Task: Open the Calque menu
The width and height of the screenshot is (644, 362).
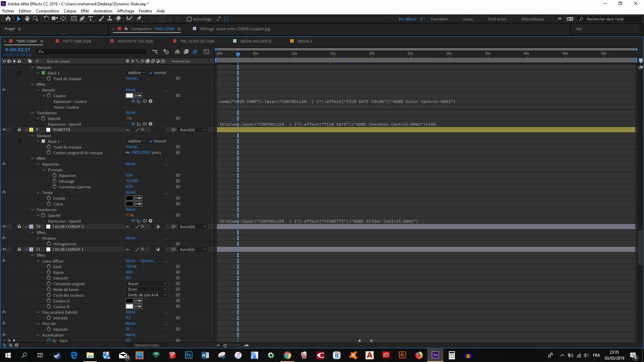Action: [x=70, y=11]
